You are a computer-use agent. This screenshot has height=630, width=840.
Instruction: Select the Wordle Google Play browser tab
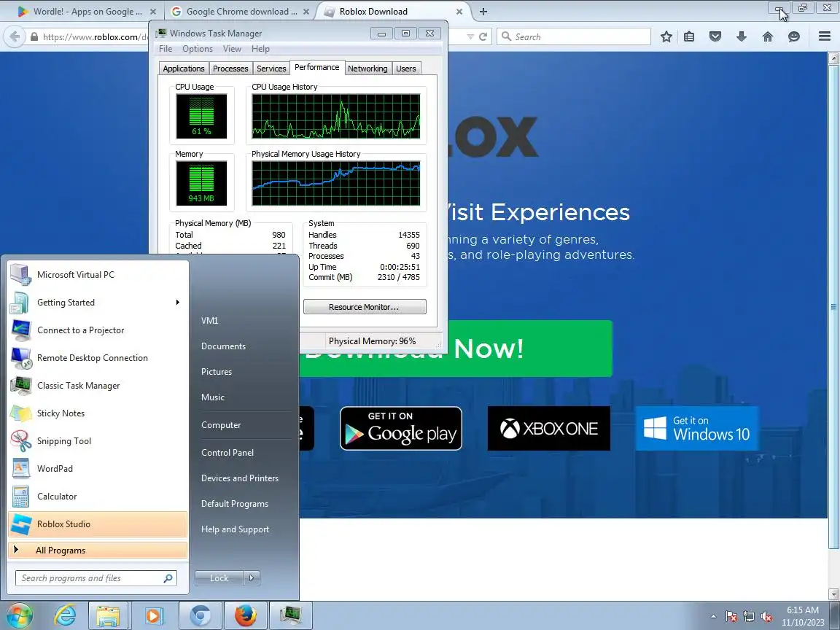85,11
